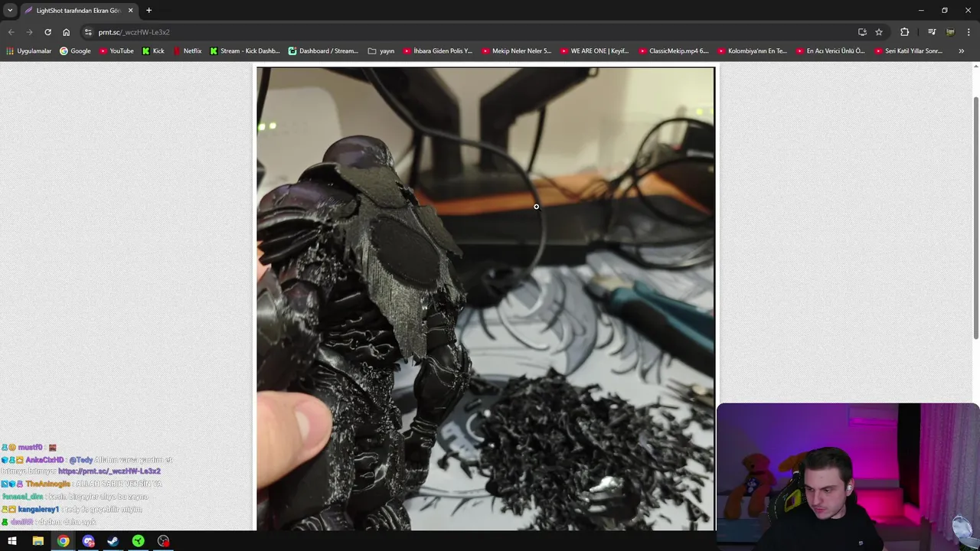This screenshot has height=551, width=980.
Task: Open the Stream - Kick Dashboard bookmark
Action: coord(244,51)
